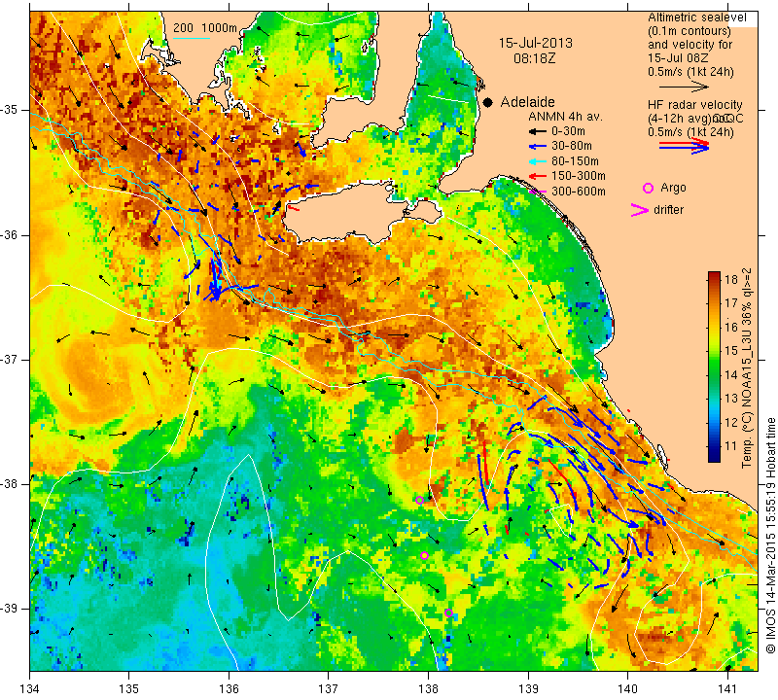
Task: Click the longitude axis label 136
Action: pyautogui.click(x=229, y=688)
